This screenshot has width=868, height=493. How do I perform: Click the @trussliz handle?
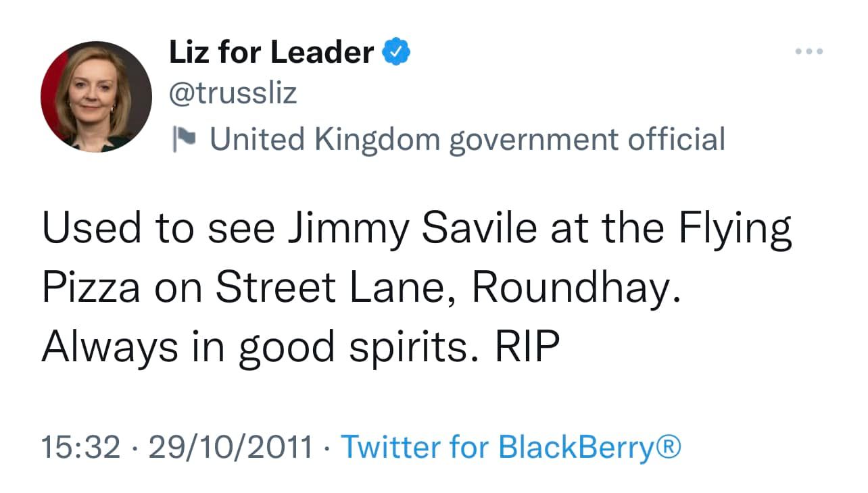click(x=233, y=94)
